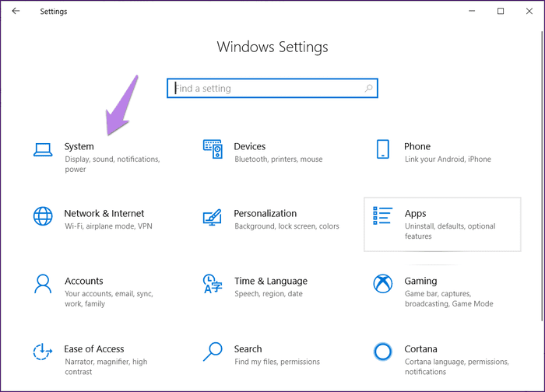Open the Phone icon
Viewport: 545px width, 392px height.
coord(383,149)
